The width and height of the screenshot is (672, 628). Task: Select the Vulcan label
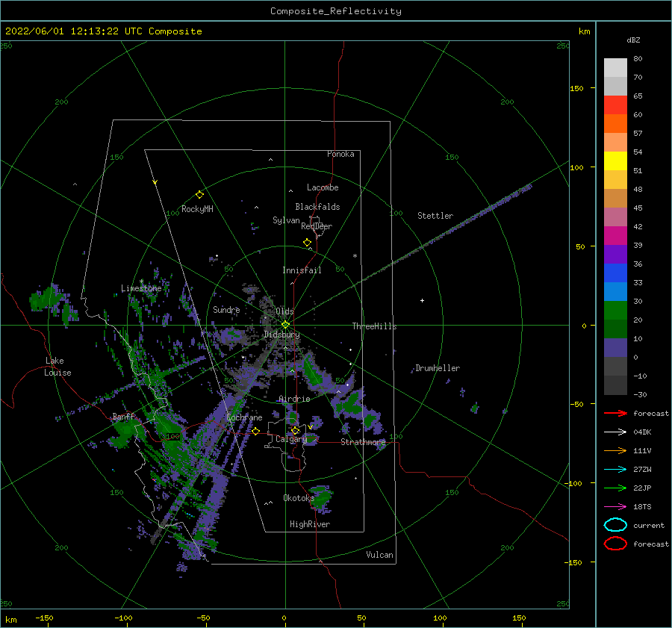click(x=379, y=554)
